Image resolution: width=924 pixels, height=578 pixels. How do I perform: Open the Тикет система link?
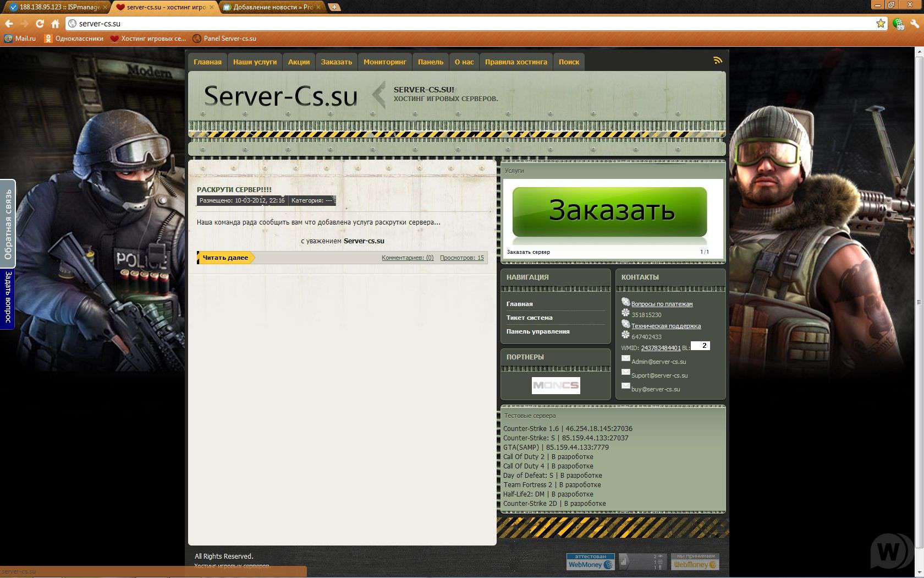(530, 318)
